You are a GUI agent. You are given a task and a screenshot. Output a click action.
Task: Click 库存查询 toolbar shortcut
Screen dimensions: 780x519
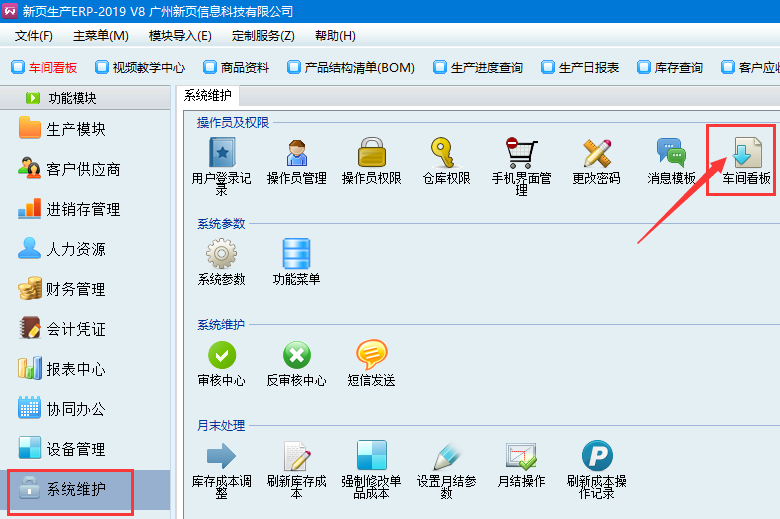[670, 68]
